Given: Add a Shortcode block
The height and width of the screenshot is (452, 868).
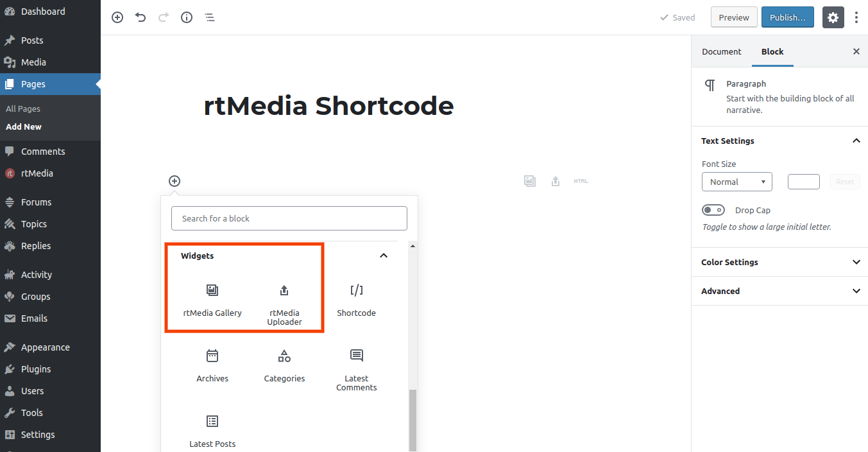Looking at the screenshot, I should tap(356, 299).
